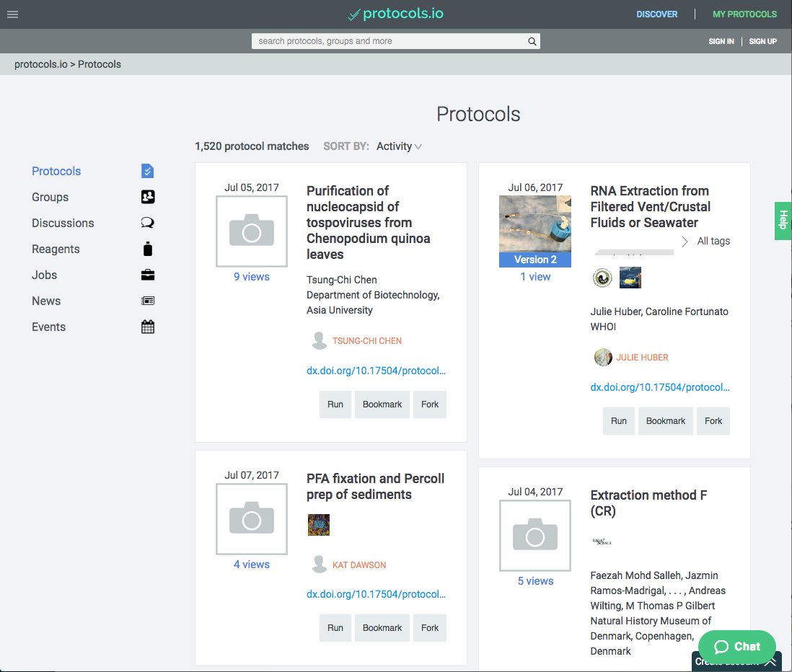Click Sign Up link

point(762,41)
